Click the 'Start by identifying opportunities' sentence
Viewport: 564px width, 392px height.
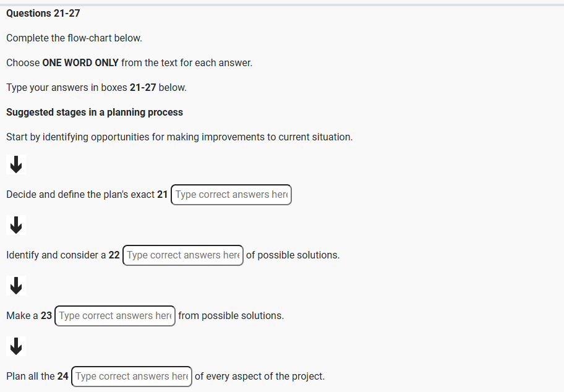(x=179, y=137)
